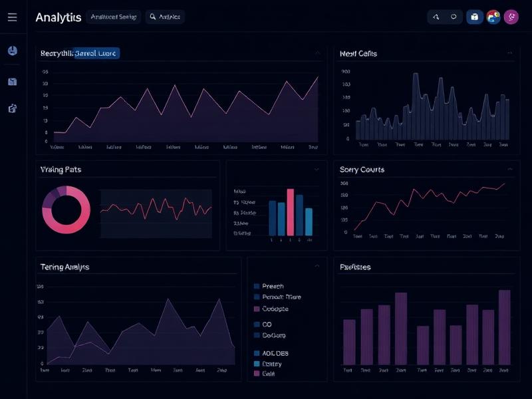The image size is (532, 399).
Task: Click the pink donut chart
Action: 66,209
